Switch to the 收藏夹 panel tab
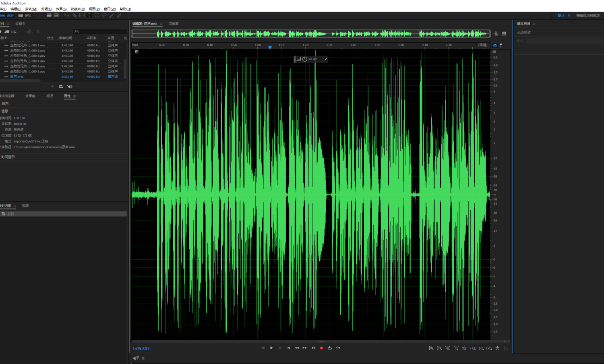This screenshot has height=364, width=604. (x=20, y=24)
